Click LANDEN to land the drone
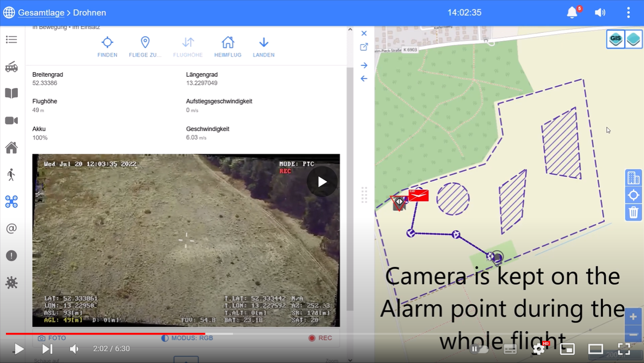This screenshot has height=363, width=644. [x=264, y=47]
